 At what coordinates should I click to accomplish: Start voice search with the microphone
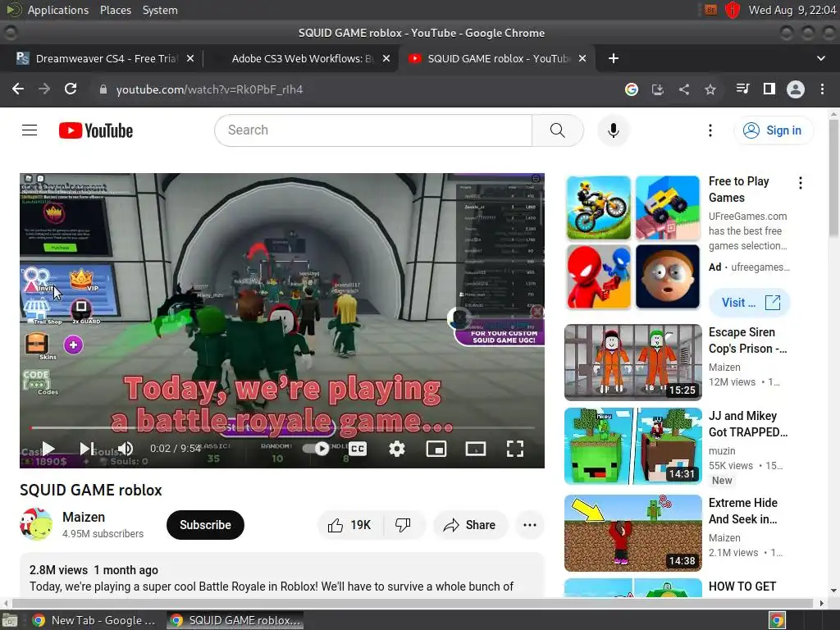(614, 130)
